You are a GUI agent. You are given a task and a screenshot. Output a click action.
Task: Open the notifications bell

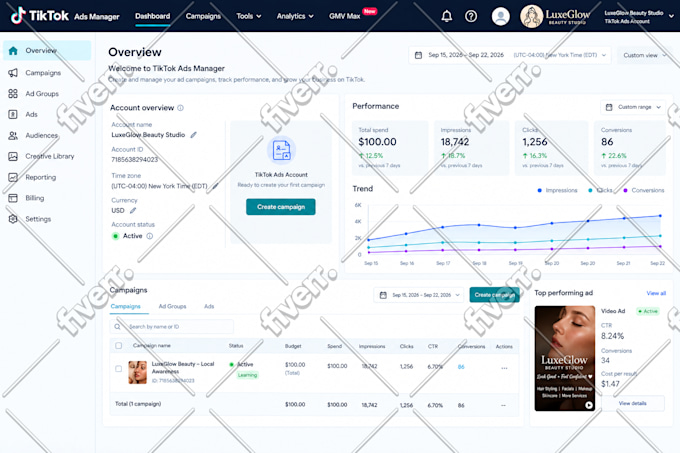tap(446, 16)
